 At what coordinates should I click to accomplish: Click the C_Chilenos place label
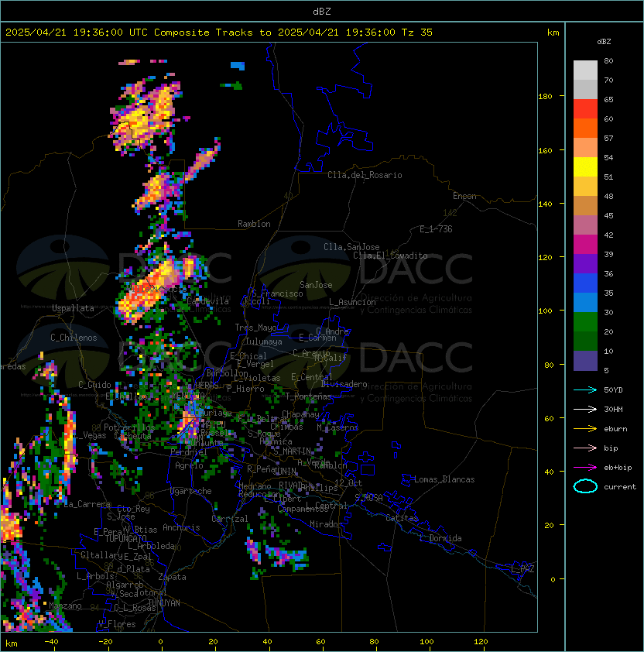point(74,338)
